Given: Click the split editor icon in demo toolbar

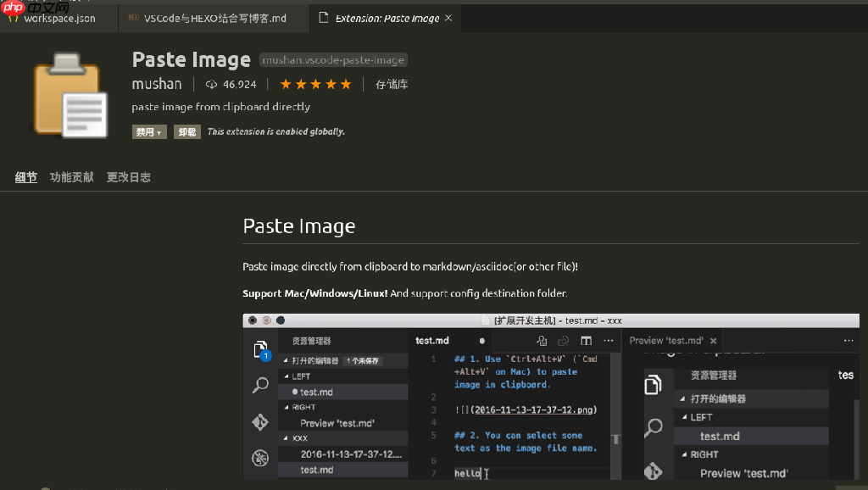Looking at the screenshot, I should [x=586, y=341].
